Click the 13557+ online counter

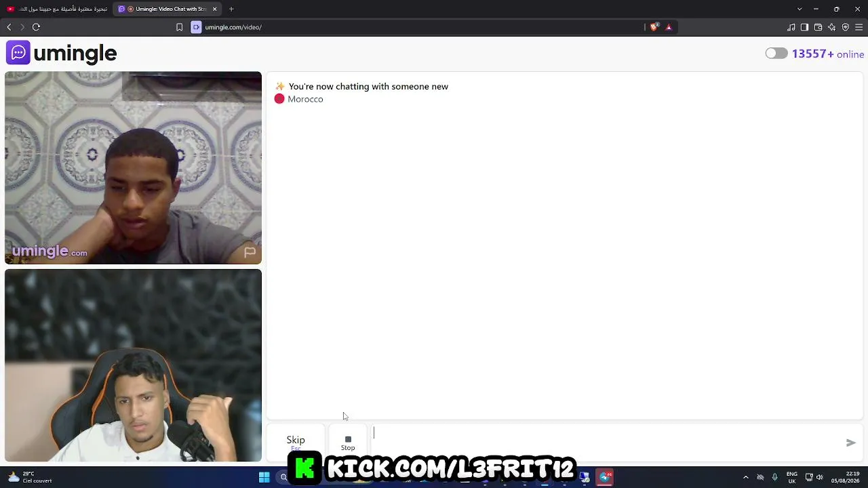[x=828, y=54]
